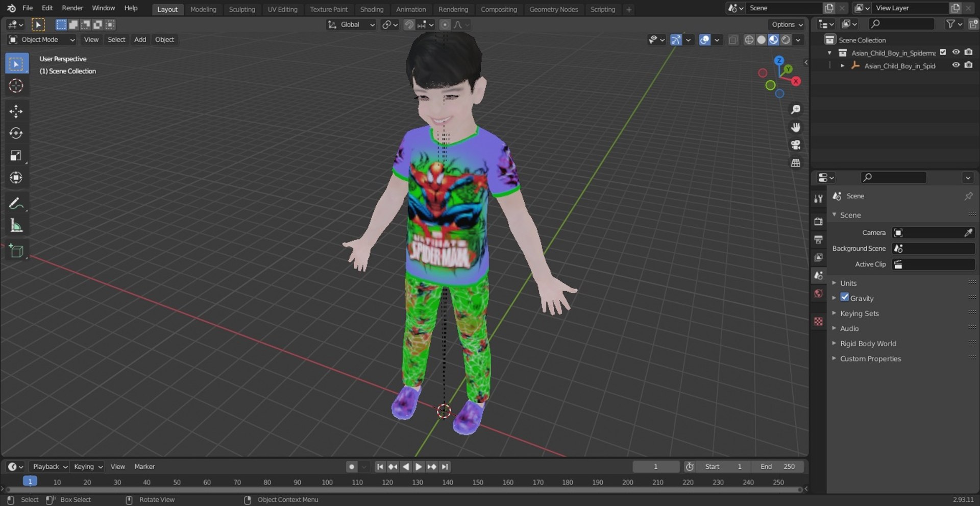Open the Playback dropdown in timeline
980x506 pixels.
click(50, 467)
